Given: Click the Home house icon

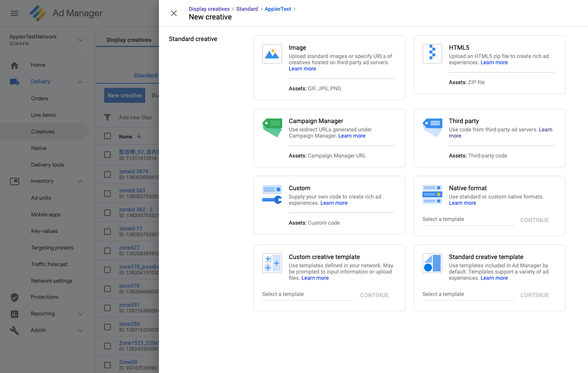Looking at the screenshot, I should [15, 65].
